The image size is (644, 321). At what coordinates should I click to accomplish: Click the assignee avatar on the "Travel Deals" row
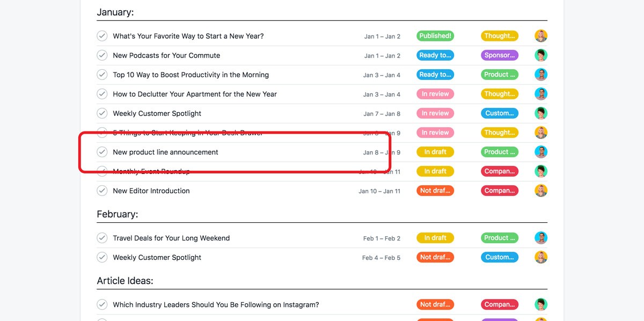[x=541, y=238]
